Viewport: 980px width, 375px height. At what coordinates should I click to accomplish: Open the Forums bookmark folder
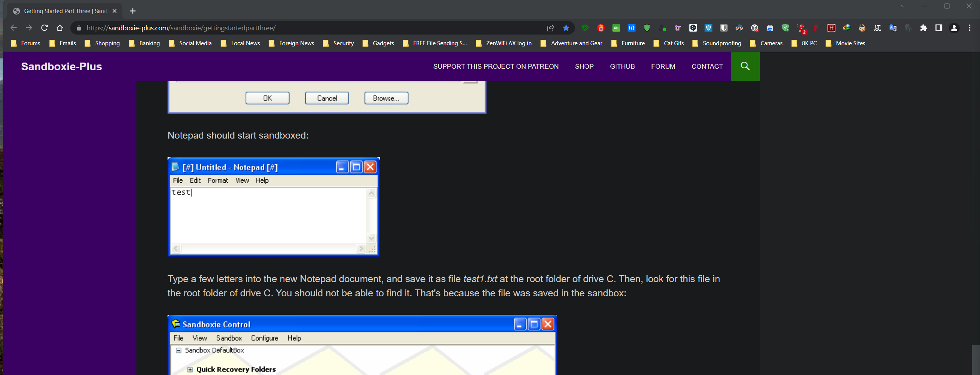(26, 43)
